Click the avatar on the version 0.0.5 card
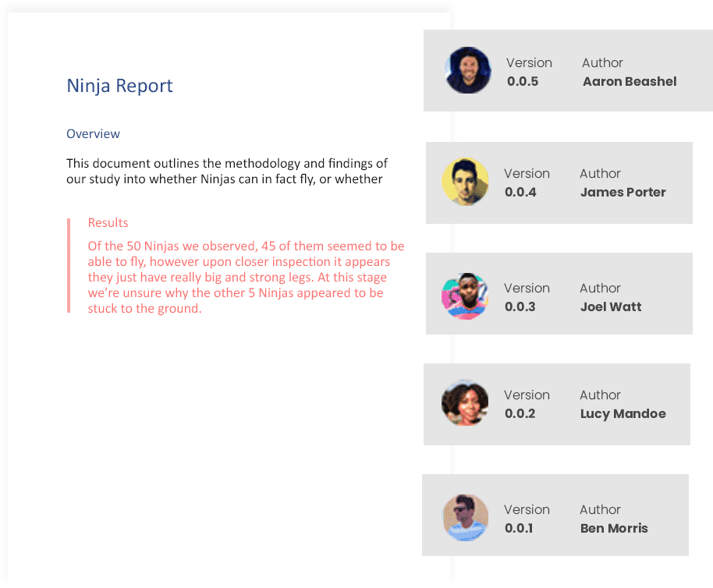Viewport: 713px width, 588px height. coord(468,71)
